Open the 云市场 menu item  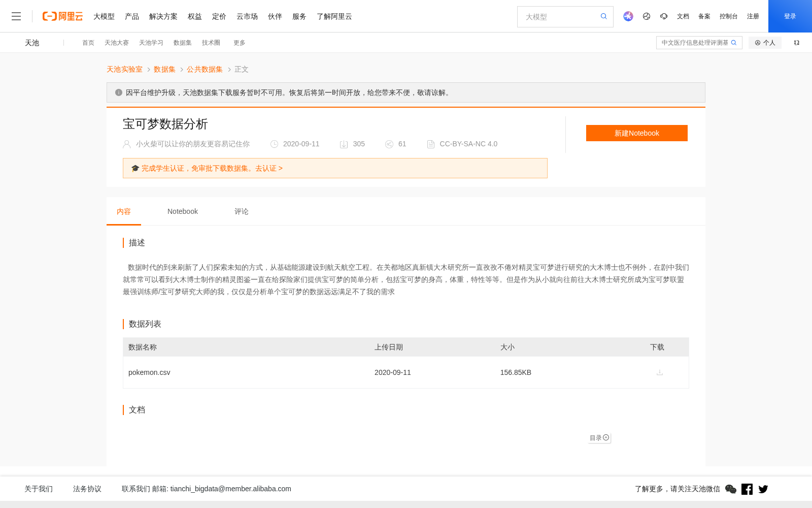click(x=247, y=16)
